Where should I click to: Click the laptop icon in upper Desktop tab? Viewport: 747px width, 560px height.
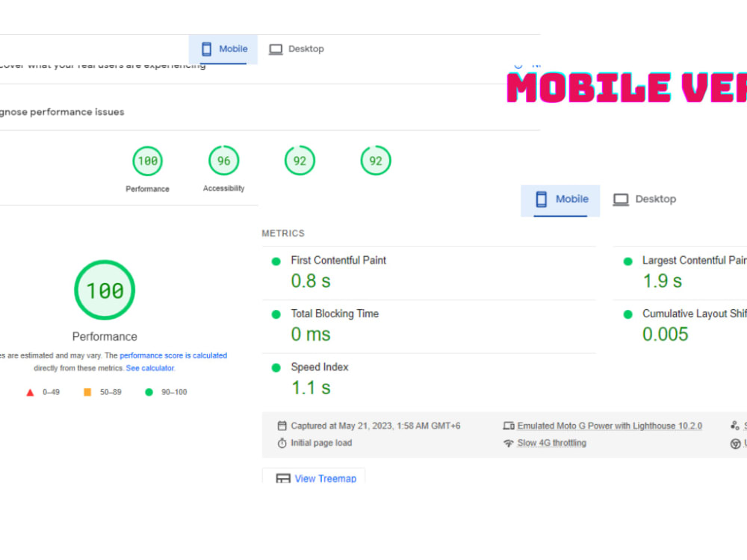[x=276, y=49]
